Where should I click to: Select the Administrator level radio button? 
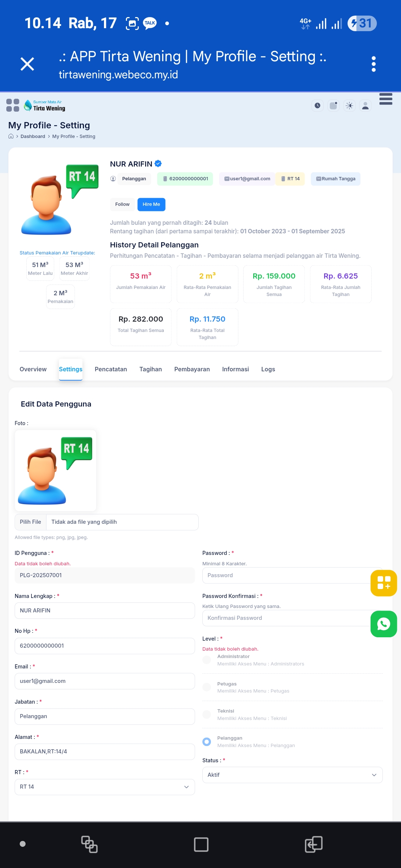pyautogui.click(x=207, y=660)
